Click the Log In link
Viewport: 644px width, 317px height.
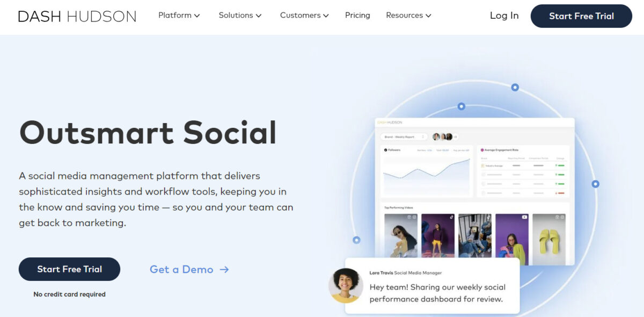click(504, 16)
